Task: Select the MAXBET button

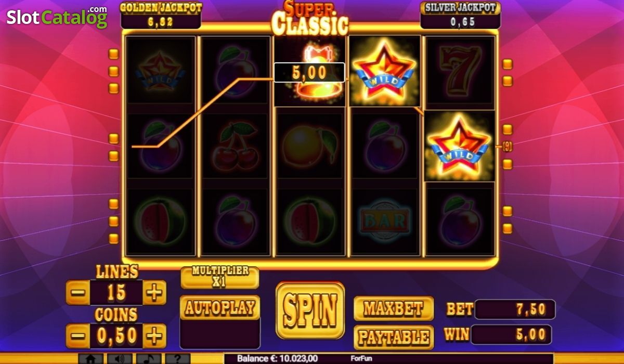Action: [394, 308]
